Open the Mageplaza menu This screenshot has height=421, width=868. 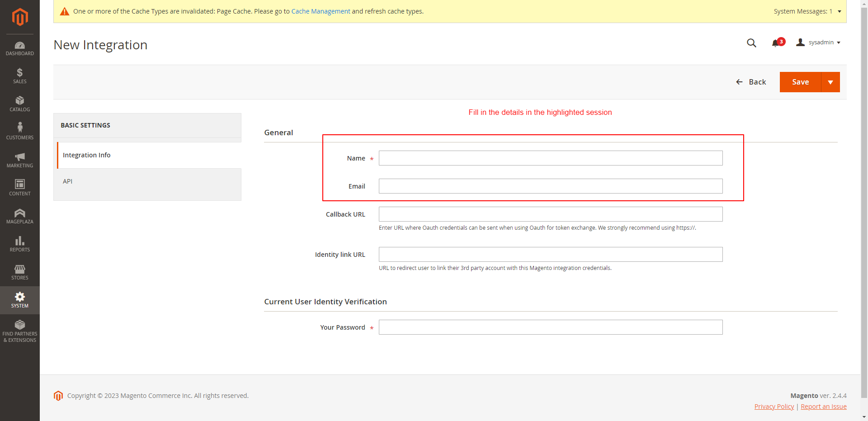(x=20, y=216)
